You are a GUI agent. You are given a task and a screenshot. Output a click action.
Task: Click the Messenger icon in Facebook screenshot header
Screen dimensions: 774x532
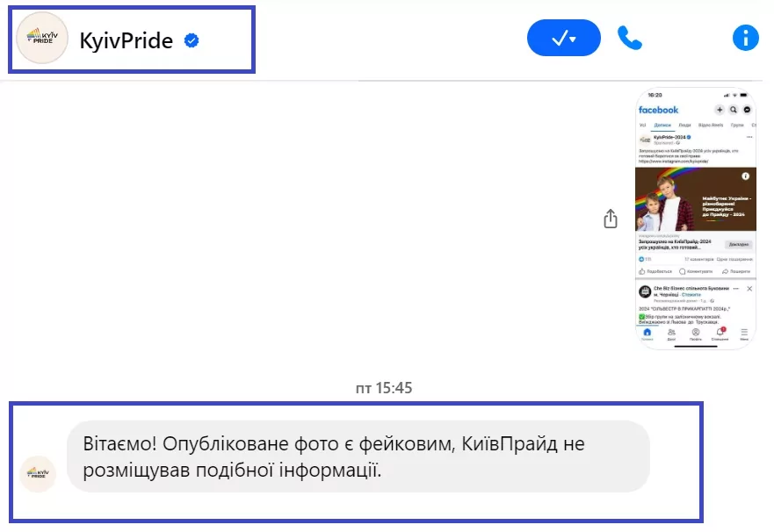click(x=747, y=110)
